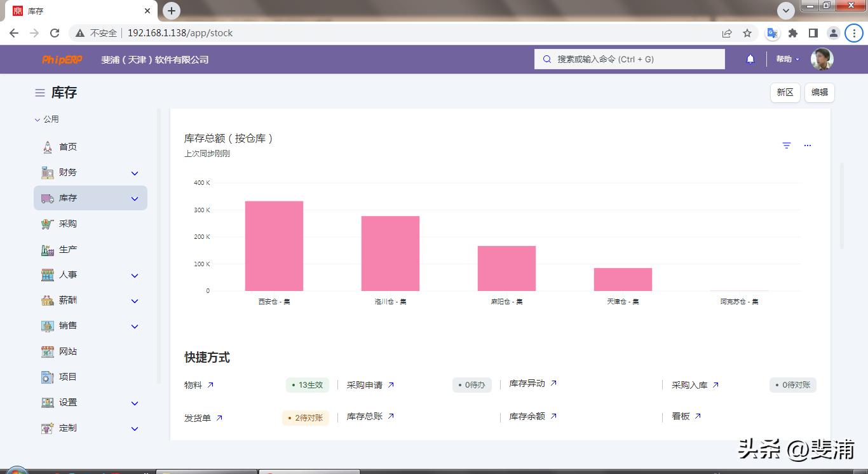Open the 采购 procurement module icon
The width and height of the screenshot is (868, 474).
point(48,224)
